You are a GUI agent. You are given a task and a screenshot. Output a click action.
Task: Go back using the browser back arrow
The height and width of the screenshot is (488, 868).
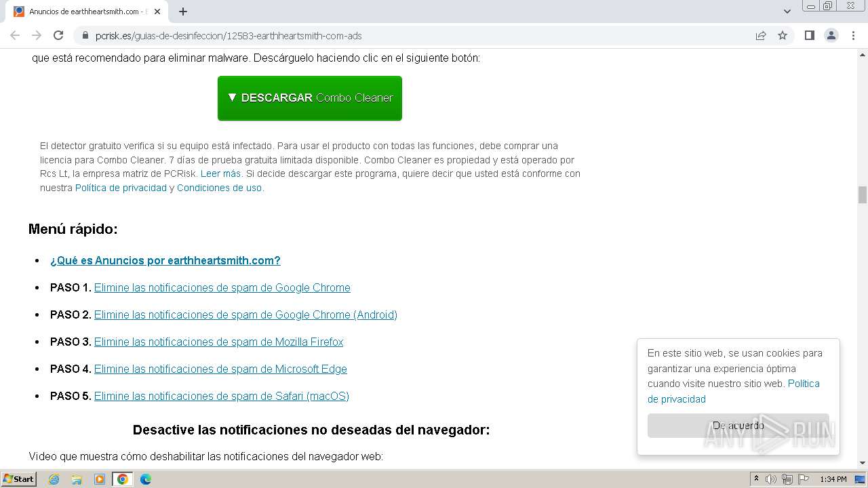[x=15, y=35]
